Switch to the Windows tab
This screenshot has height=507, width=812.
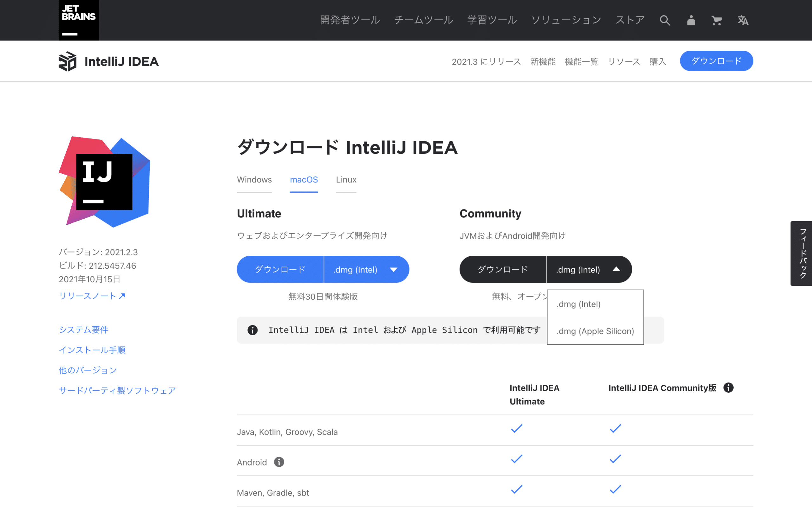point(254,180)
